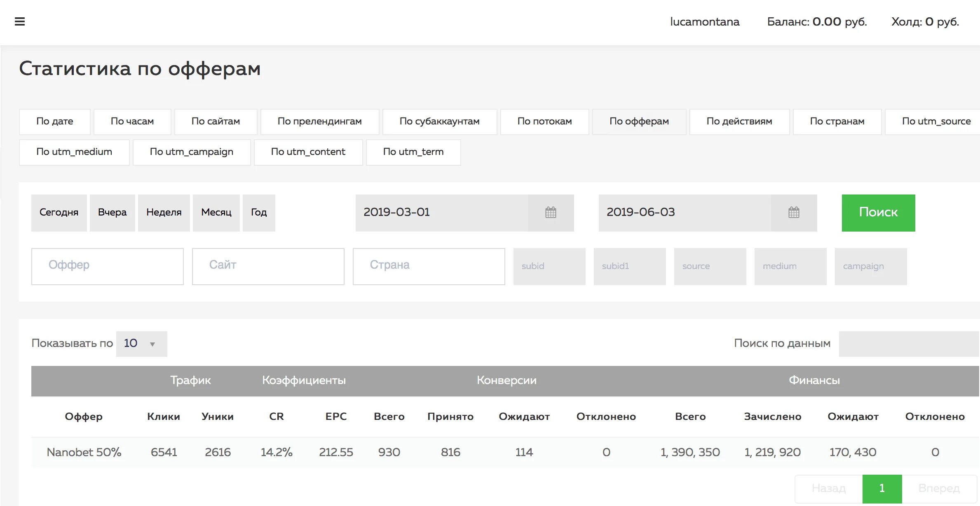Select По дате statistics tab

[x=55, y=121]
